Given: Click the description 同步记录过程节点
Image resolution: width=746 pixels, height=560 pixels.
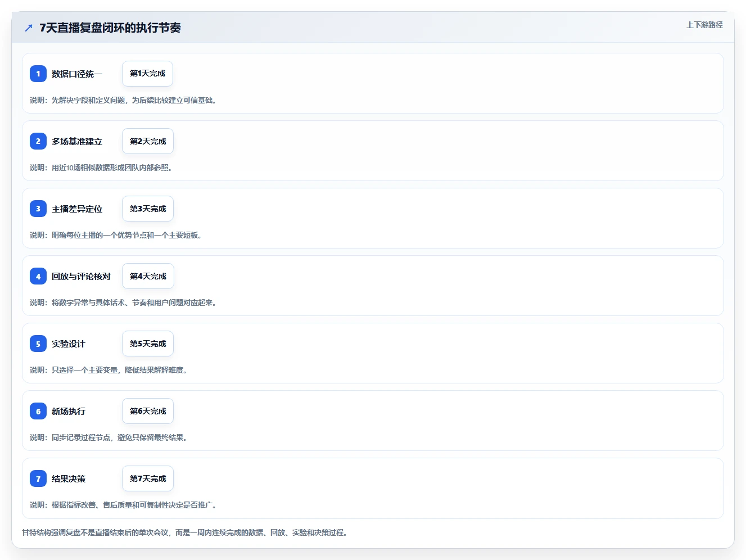Looking at the screenshot, I should [x=108, y=437].
